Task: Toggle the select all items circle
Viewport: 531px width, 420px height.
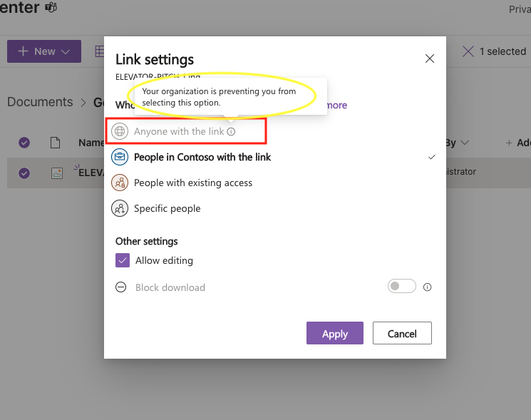Action: (x=24, y=143)
